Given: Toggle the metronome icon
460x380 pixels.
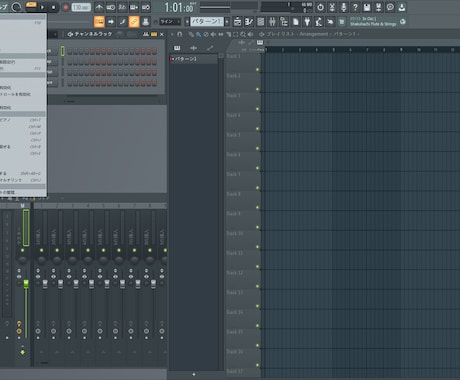Looking at the screenshot, I should (x=99, y=7).
